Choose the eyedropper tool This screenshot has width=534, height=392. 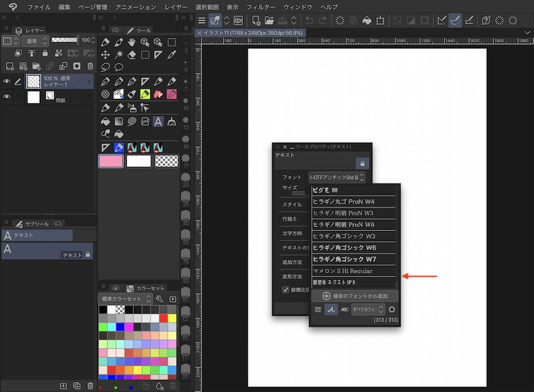point(172,55)
